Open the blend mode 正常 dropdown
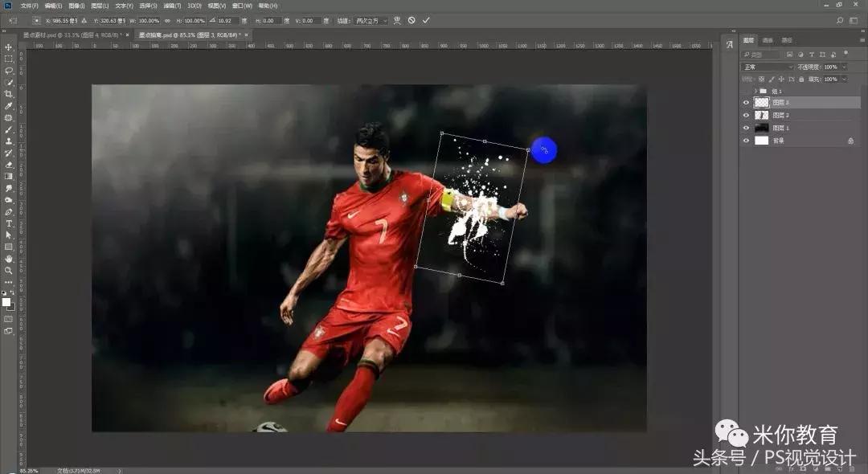Image resolution: width=868 pixels, height=474 pixels. click(x=767, y=67)
